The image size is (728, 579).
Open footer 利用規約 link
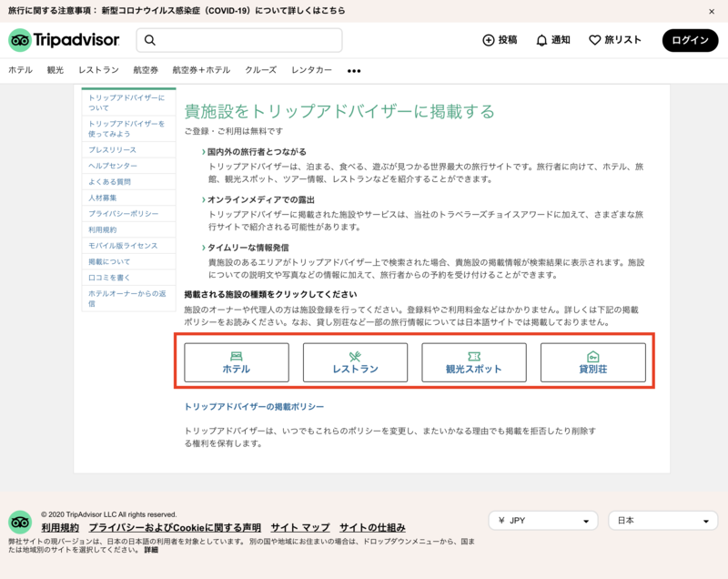(60, 528)
